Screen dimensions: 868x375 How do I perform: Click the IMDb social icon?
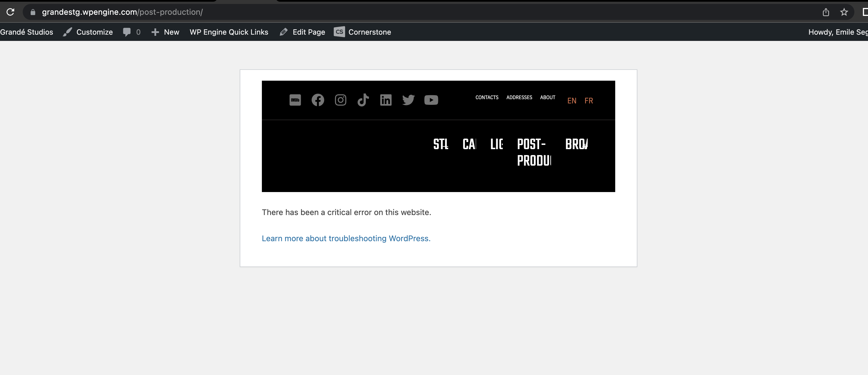click(x=295, y=100)
